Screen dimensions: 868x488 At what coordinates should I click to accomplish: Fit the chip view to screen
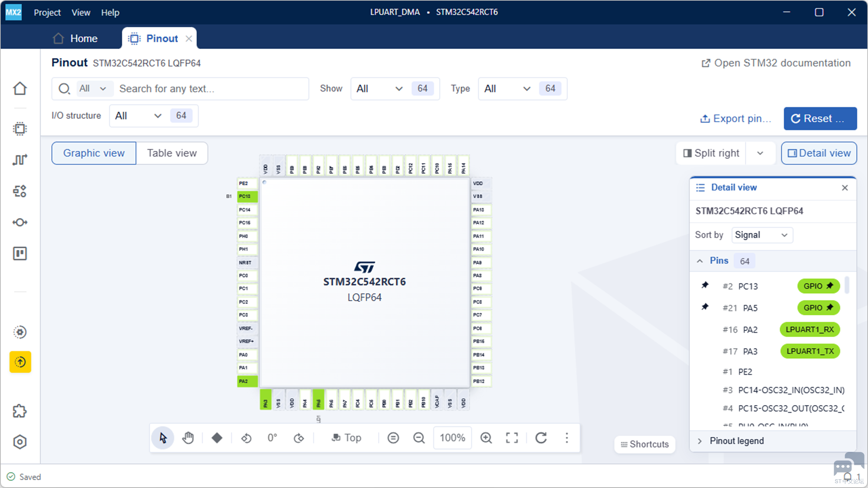(x=512, y=438)
